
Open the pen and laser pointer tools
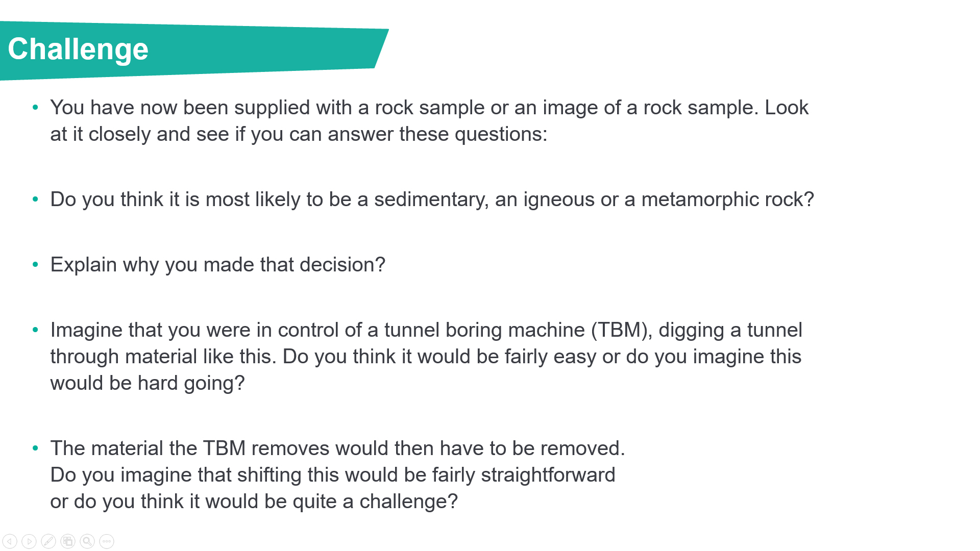tap(48, 541)
